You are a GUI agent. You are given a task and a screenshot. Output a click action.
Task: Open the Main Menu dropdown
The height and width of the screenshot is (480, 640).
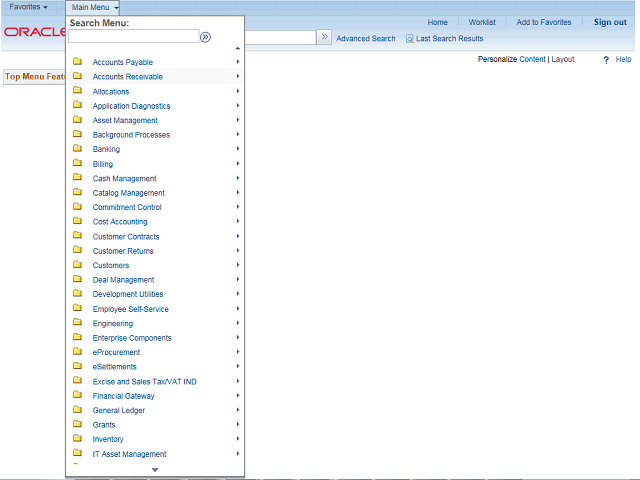94,7
